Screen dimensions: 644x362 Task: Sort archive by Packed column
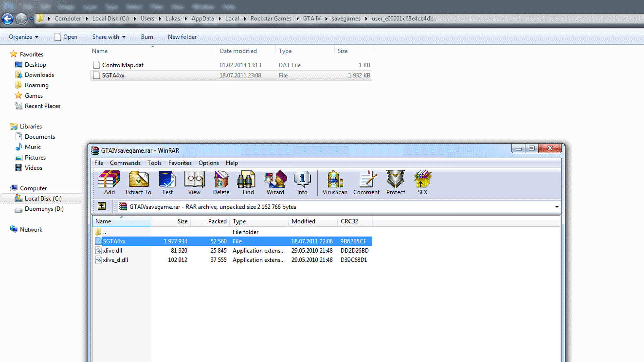click(210, 221)
